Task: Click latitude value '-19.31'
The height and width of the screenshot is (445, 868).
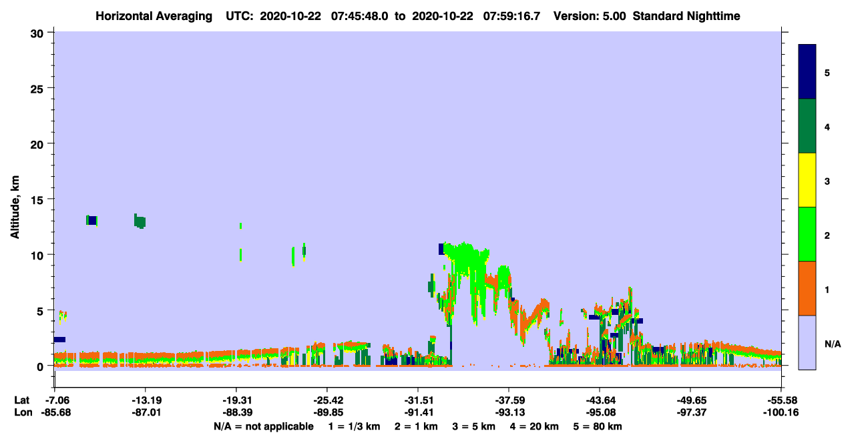Action: (x=236, y=400)
